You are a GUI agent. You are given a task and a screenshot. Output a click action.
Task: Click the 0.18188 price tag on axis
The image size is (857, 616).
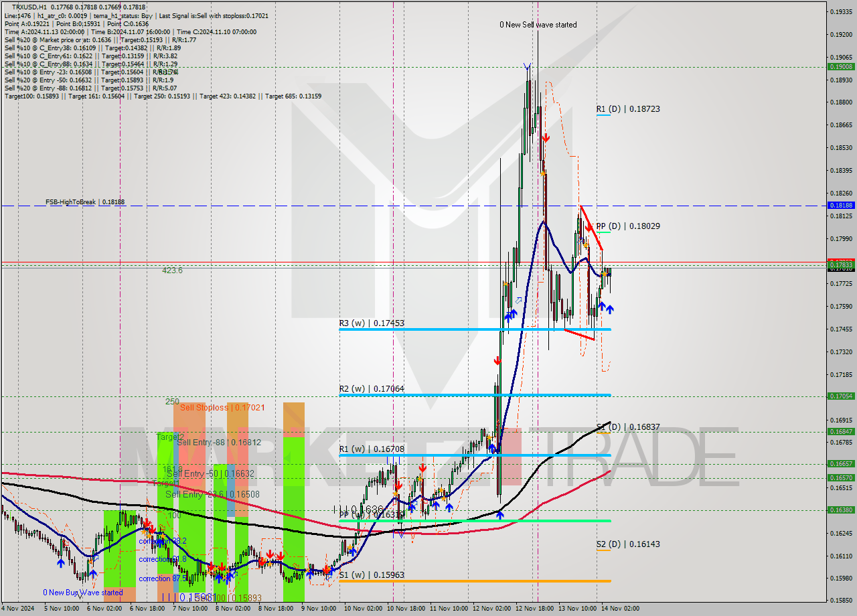841,206
